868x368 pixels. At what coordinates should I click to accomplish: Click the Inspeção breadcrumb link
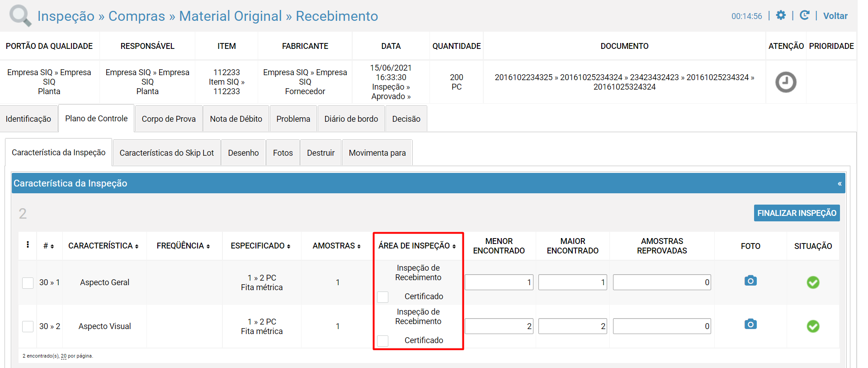[66, 16]
